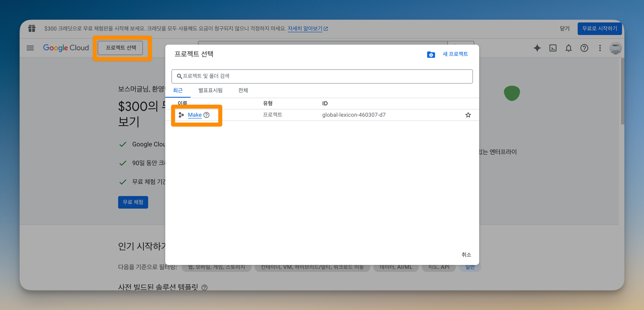The width and height of the screenshot is (644, 310).
Task: Click the help icon beside Make
Action: click(206, 115)
